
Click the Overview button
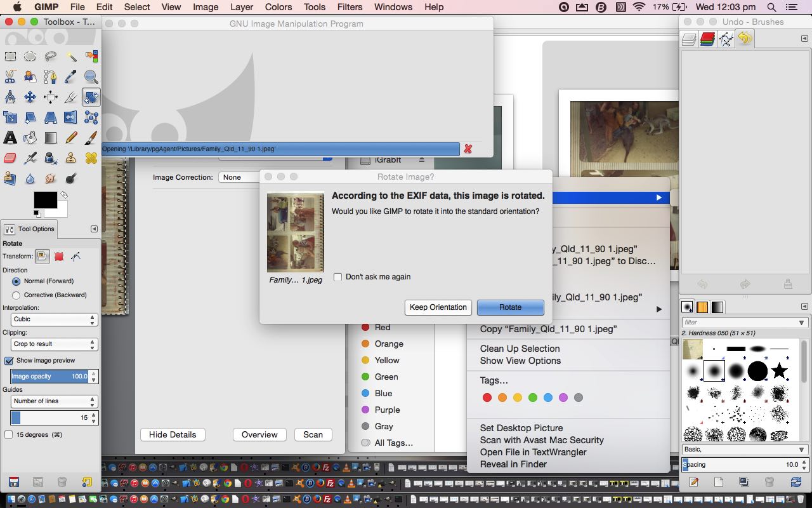259,435
